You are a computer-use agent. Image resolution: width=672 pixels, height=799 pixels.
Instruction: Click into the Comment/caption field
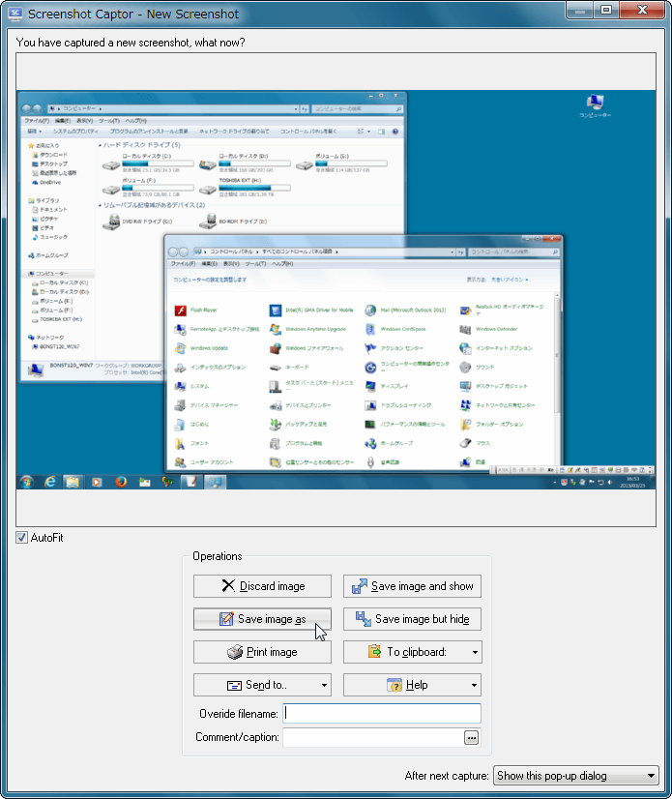coord(372,737)
